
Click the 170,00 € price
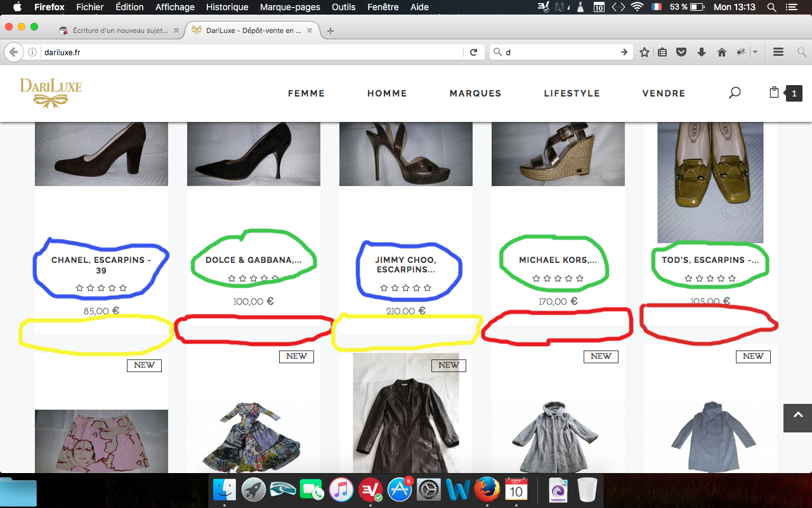coord(558,302)
